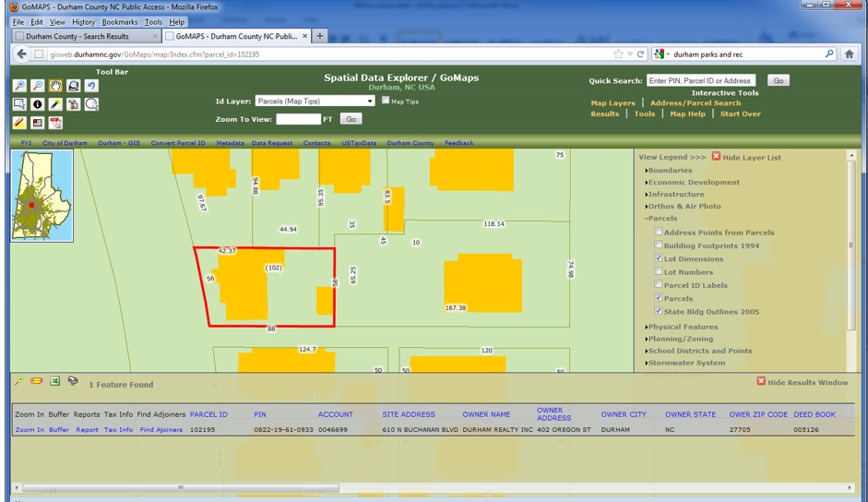Click the Zoom To View feet field
Image resolution: width=868 pixels, height=502 pixels.
(x=298, y=119)
